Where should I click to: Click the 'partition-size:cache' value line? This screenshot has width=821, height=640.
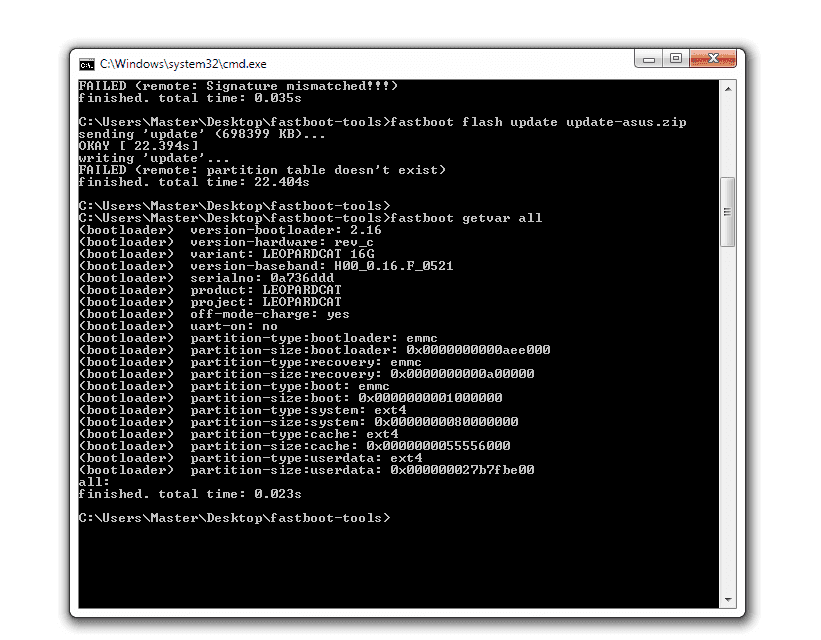click(x=295, y=446)
